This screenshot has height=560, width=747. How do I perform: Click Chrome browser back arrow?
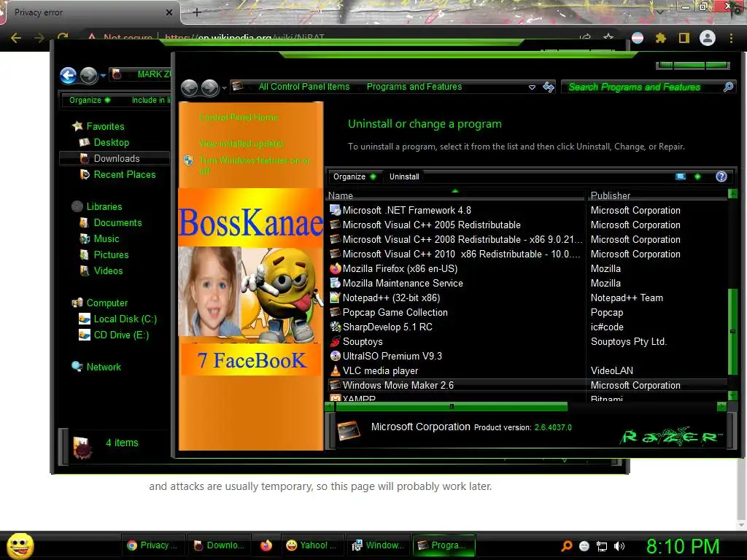coord(16,38)
